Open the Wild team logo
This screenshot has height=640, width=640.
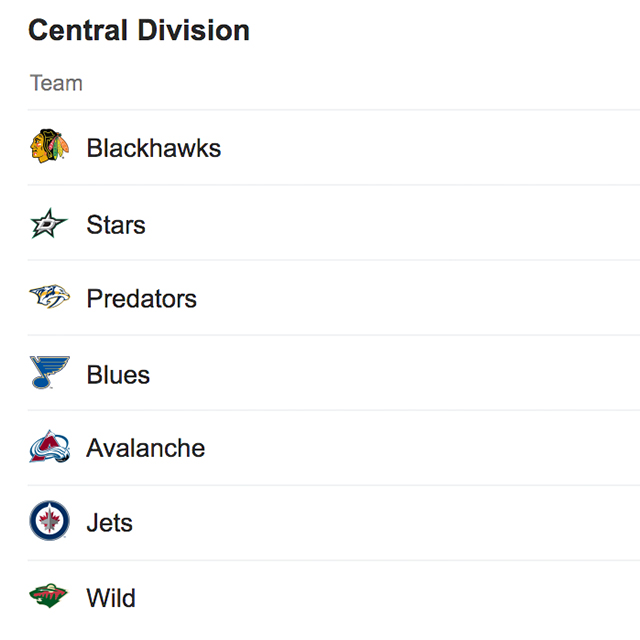[x=49, y=598]
